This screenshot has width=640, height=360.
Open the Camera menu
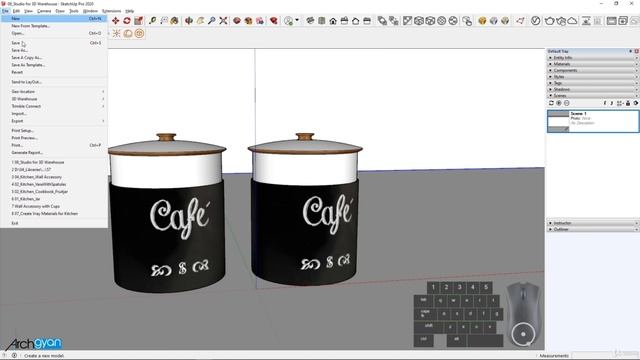pos(44,11)
